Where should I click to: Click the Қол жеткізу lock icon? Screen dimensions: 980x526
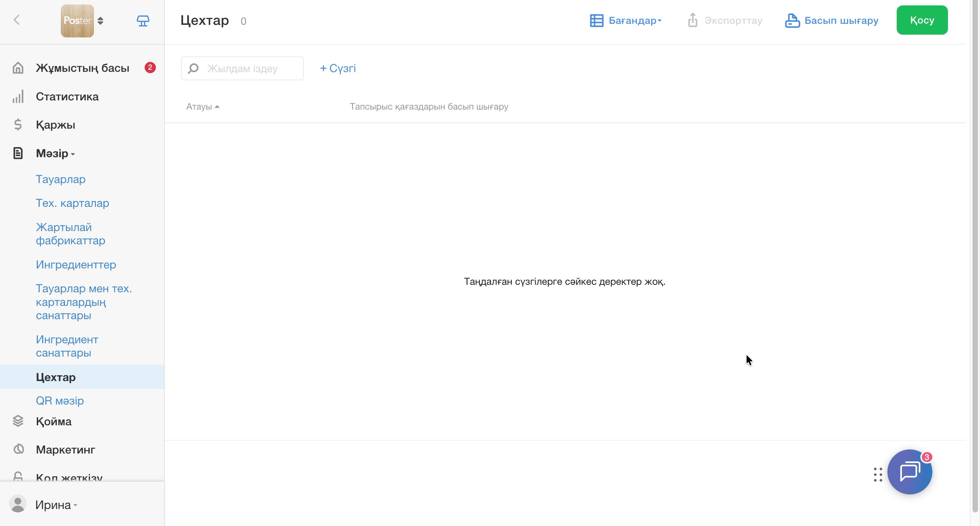18,476
